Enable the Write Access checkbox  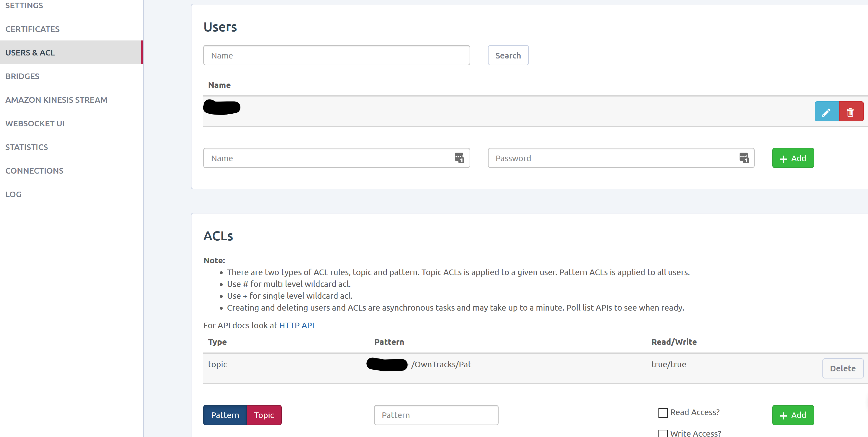tap(663, 433)
